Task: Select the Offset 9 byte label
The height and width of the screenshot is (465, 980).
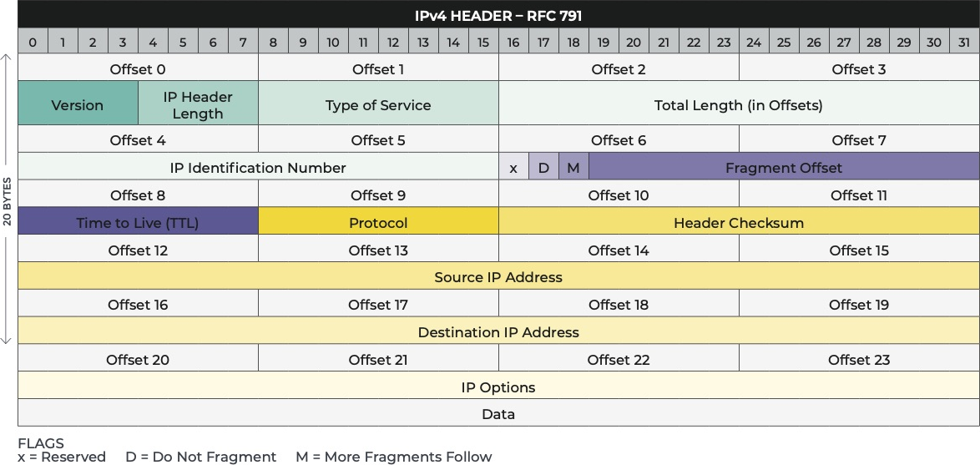Action: (x=378, y=195)
